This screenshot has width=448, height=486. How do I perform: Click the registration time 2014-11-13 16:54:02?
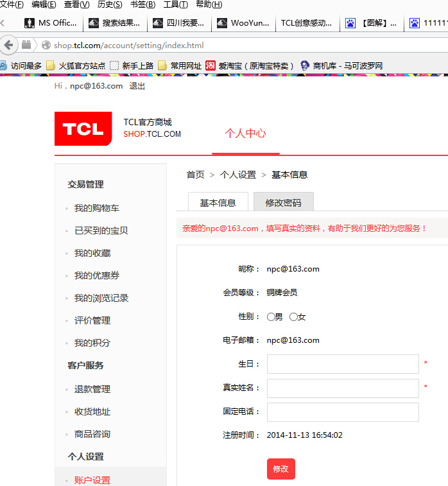tap(305, 435)
